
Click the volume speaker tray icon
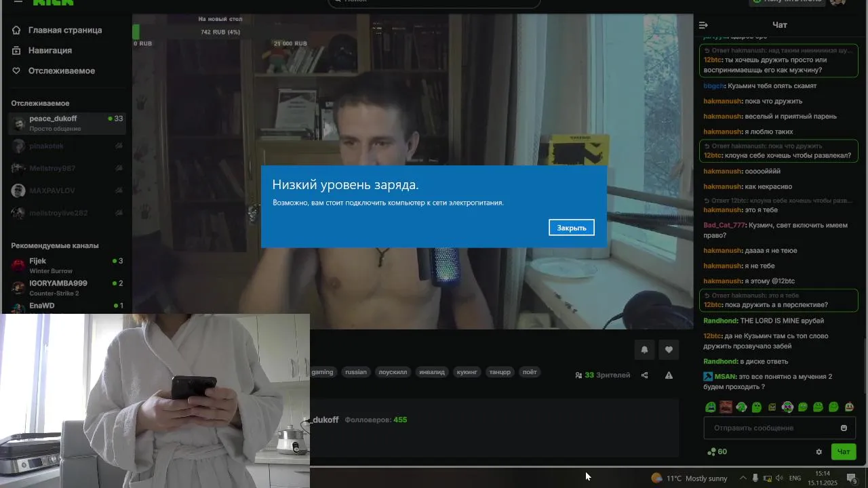[x=779, y=479]
